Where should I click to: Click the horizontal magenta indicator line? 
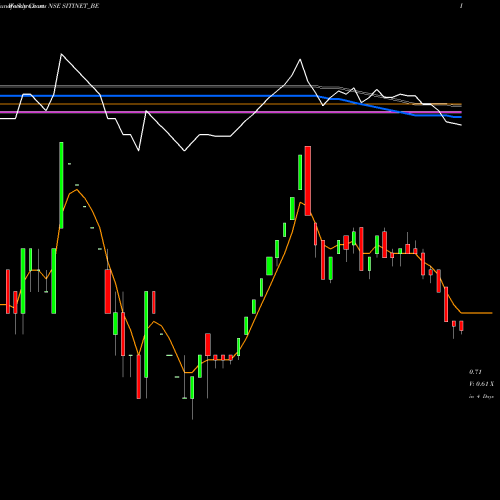click(231, 112)
